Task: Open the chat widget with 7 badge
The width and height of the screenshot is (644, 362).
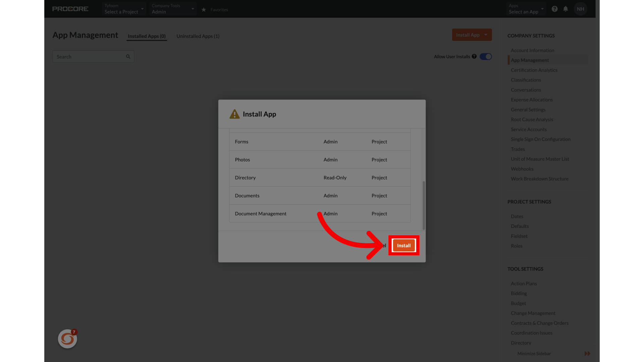Action: click(x=67, y=339)
